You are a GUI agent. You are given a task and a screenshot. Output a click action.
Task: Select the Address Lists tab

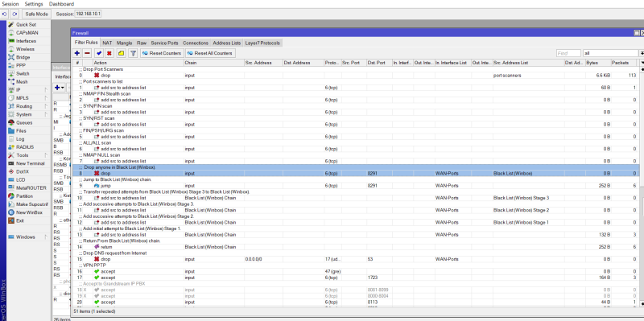coord(227,43)
